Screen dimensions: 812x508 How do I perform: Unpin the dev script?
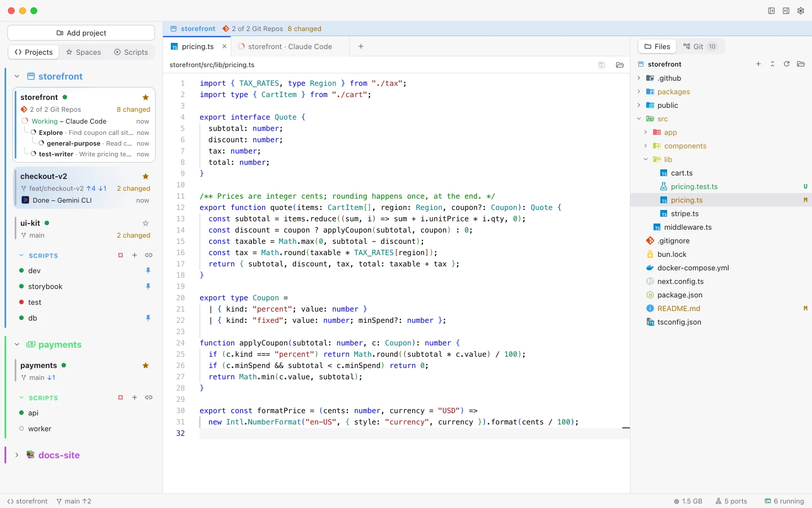point(148,270)
